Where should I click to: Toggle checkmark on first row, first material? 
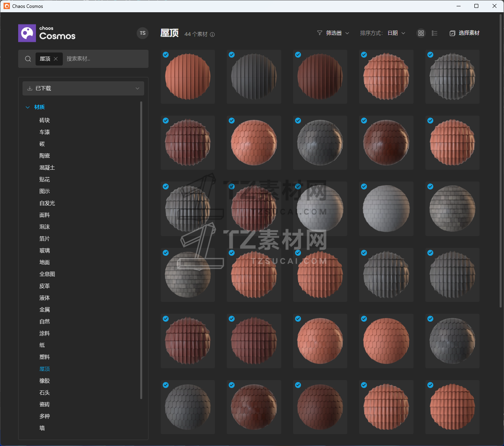(x=166, y=55)
